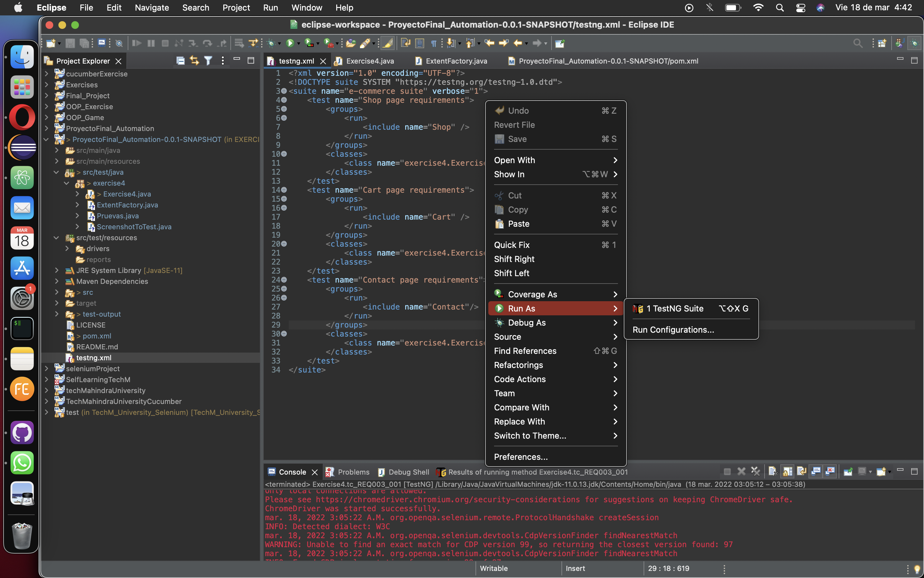
Task: Switch to the Exercise4.java editor tab
Action: point(370,61)
